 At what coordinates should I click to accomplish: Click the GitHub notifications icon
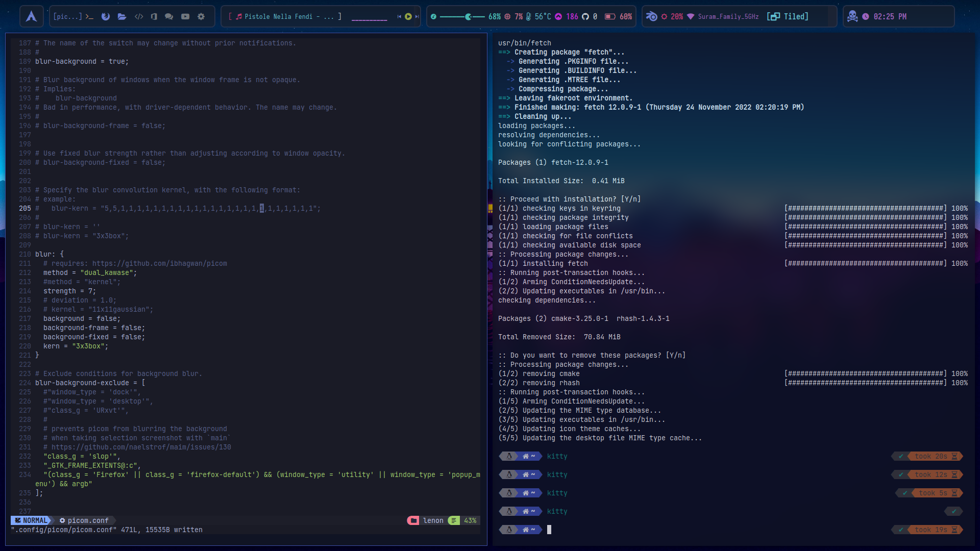pyautogui.click(x=585, y=16)
